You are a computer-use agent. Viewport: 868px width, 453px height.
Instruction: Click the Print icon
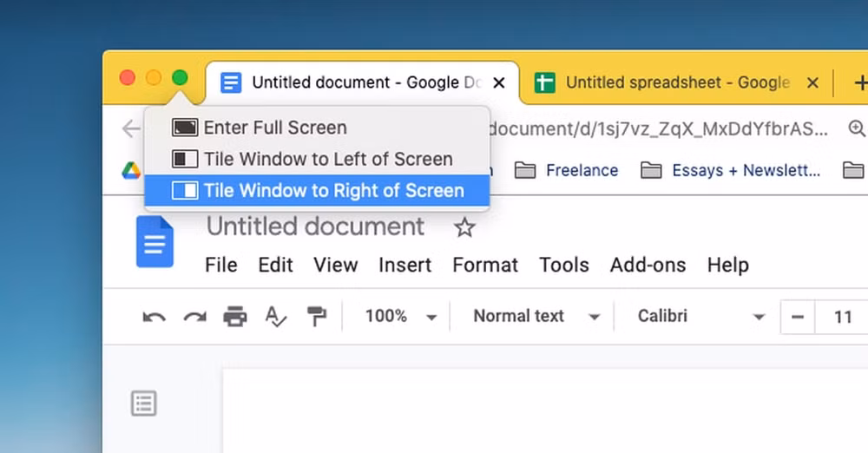click(234, 316)
